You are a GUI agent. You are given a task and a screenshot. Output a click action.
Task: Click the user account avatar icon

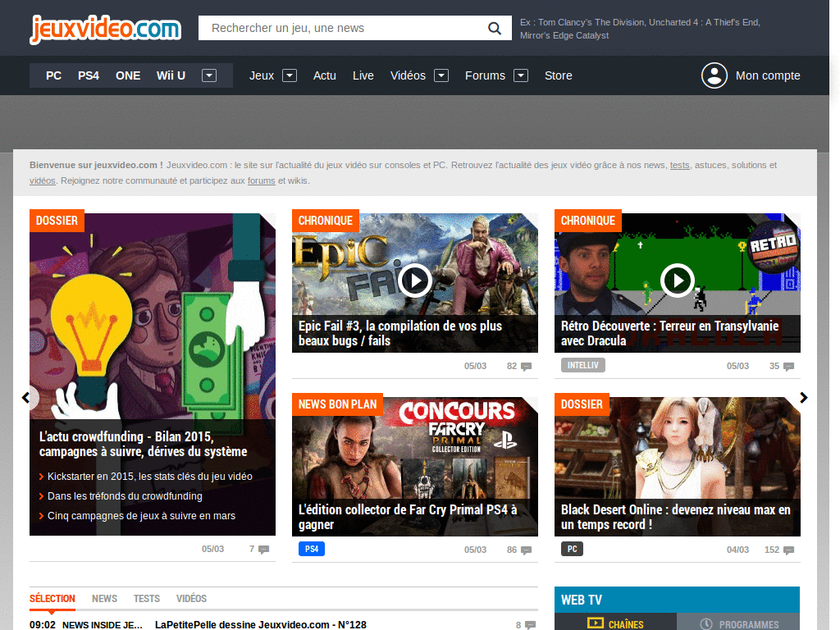pos(714,75)
